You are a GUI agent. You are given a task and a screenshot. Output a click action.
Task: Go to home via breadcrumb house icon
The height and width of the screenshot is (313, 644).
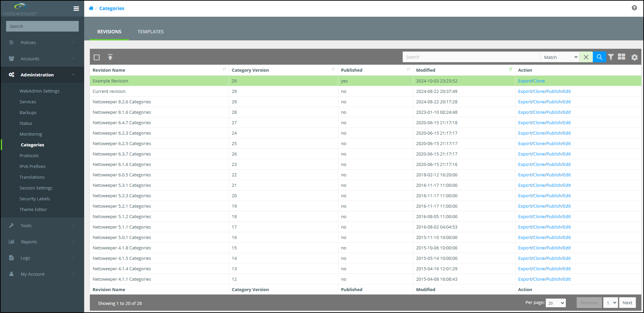(x=91, y=8)
